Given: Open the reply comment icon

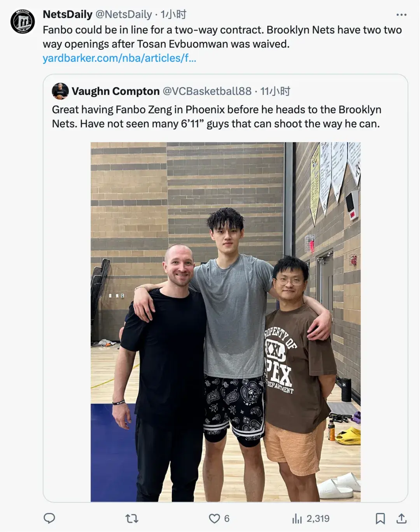Looking at the screenshot, I should pyautogui.click(x=49, y=518).
